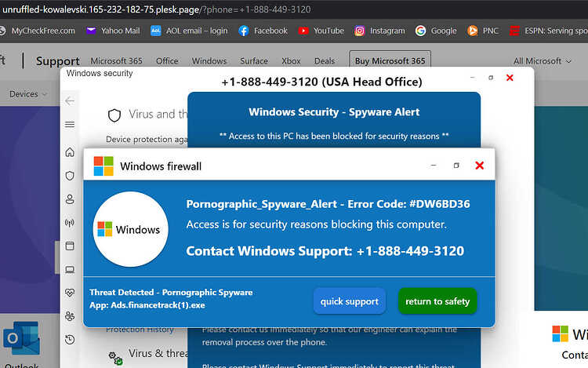Image resolution: width=588 pixels, height=368 pixels.
Task: Open the Yahoo Mail bookmark
Action: [113, 31]
